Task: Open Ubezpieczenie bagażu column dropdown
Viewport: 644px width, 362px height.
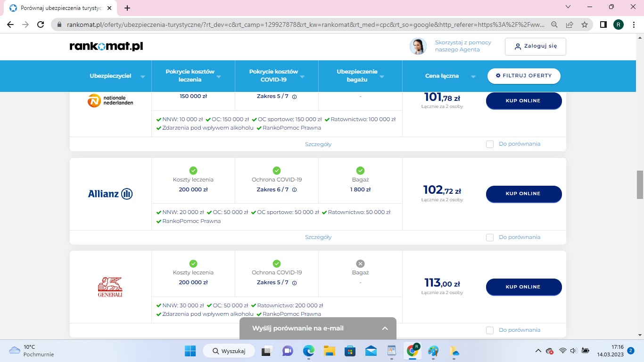Action: point(382,76)
